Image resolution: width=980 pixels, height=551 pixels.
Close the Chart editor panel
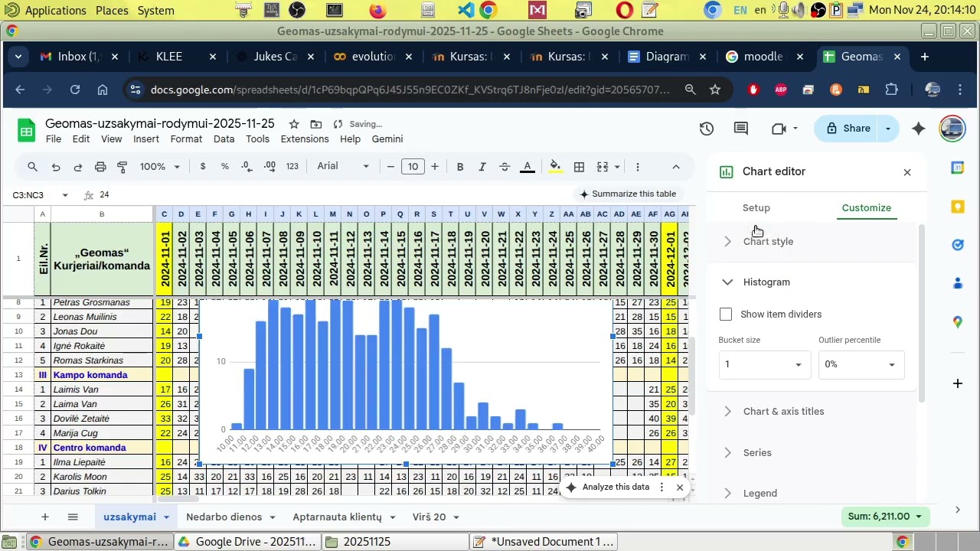click(x=907, y=172)
